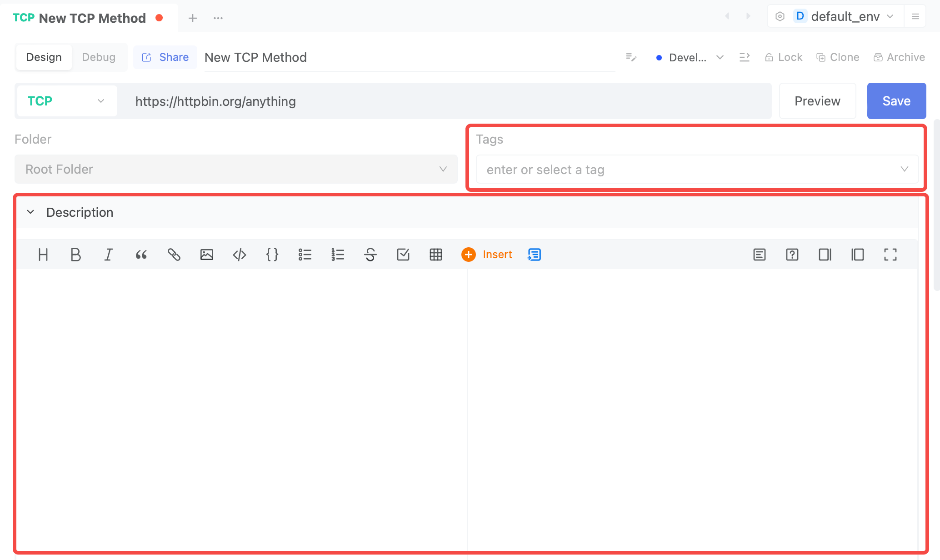Screen dimensions: 940x560
Task: Lock the TCP method
Action: point(784,57)
